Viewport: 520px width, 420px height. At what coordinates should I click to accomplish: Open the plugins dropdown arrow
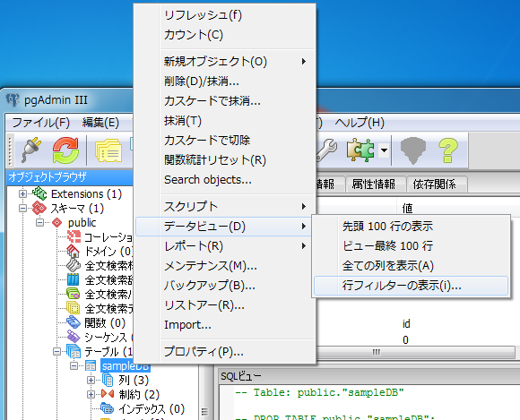[384, 150]
